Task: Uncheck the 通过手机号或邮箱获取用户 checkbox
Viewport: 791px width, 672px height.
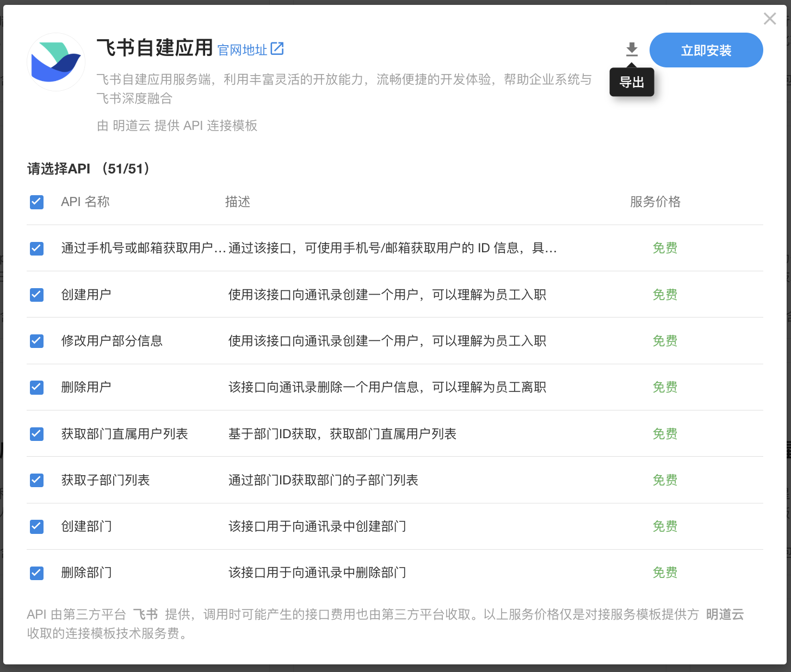Action: click(36, 248)
